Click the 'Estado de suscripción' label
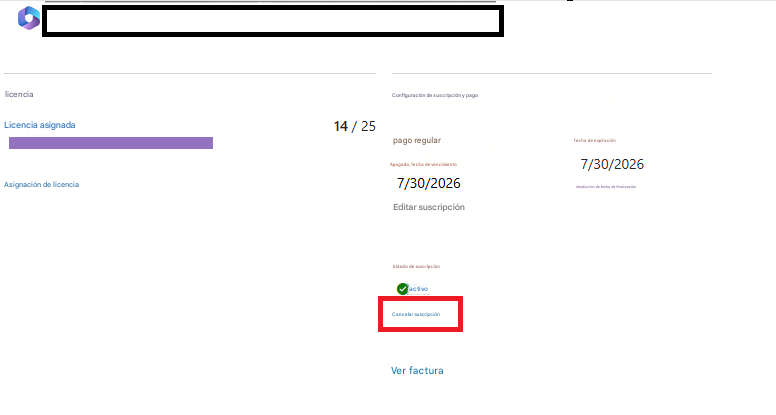Viewport: 776px width, 415px height. (416, 266)
